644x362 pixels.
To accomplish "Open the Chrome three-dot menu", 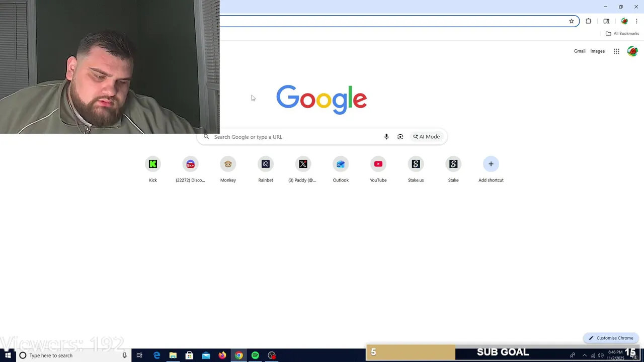I will click(x=636, y=21).
